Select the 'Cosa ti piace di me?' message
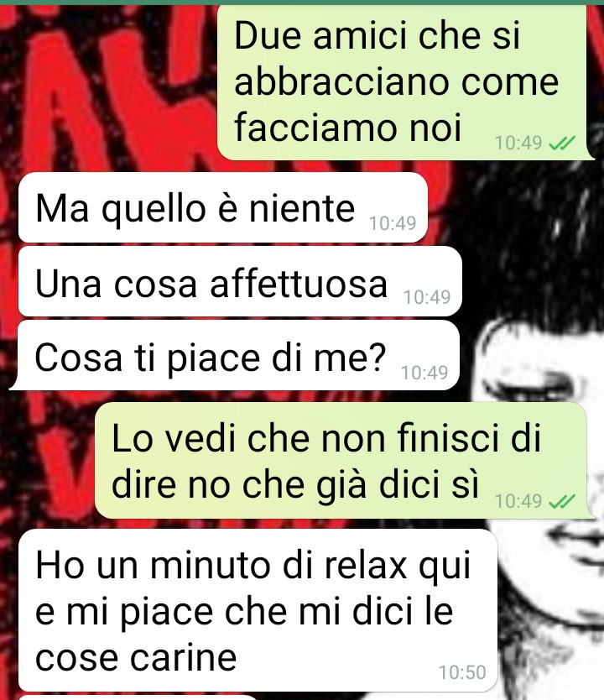Viewport: 604px width, 700px height. click(235, 355)
